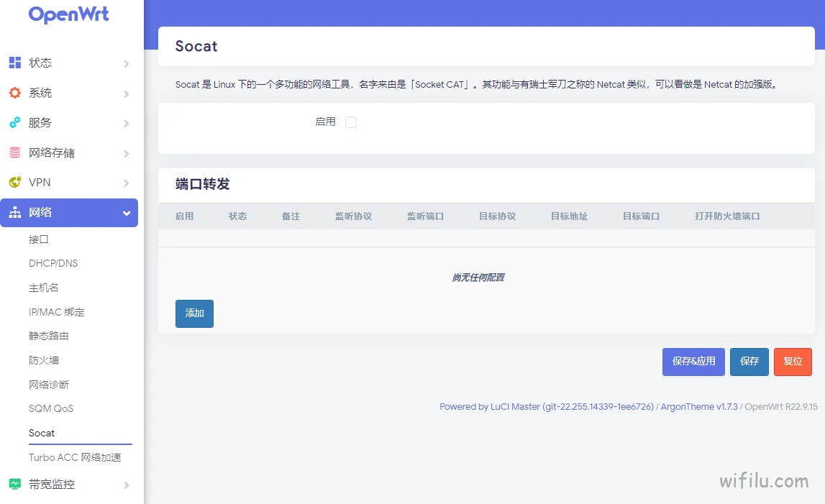This screenshot has width=825, height=504.
Task: Click the red 复位 button
Action: (x=793, y=362)
